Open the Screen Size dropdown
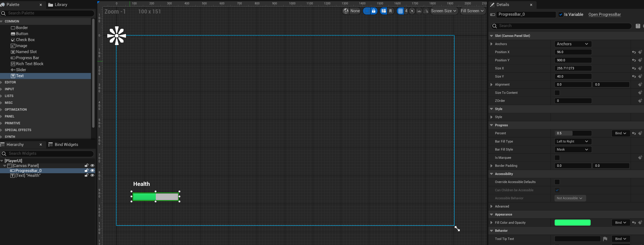Screen dimensions: 644x245 443,11
